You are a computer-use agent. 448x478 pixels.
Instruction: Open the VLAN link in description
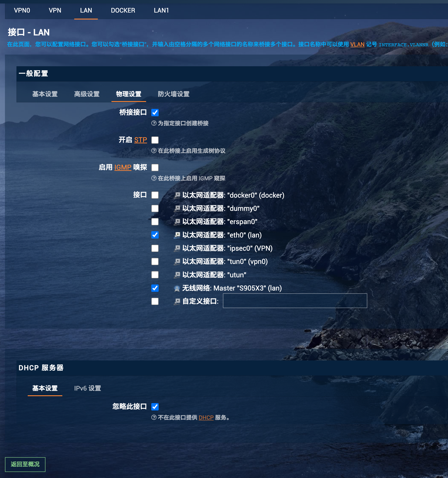pyautogui.click(x=357, y=44)
